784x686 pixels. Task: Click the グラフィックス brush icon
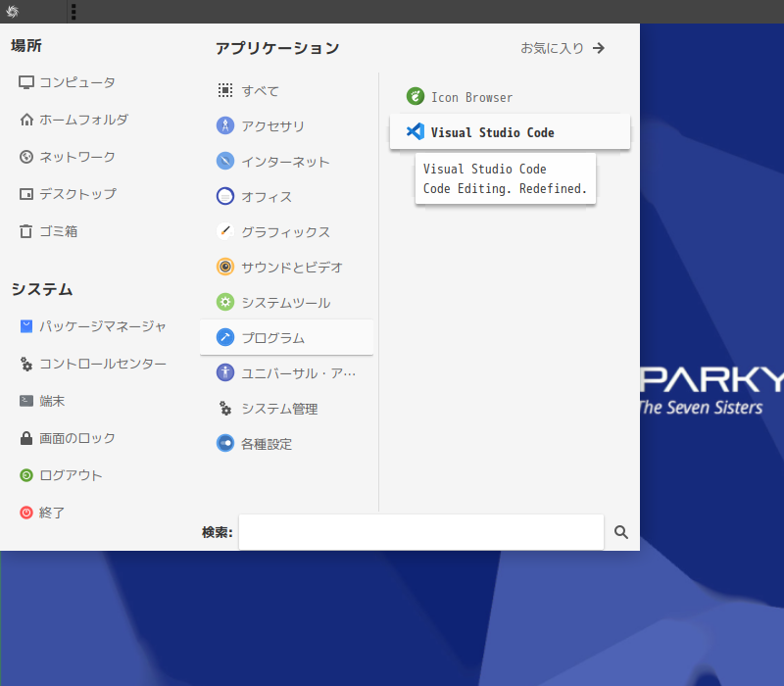pyautogui.click(x=225, y=231)
